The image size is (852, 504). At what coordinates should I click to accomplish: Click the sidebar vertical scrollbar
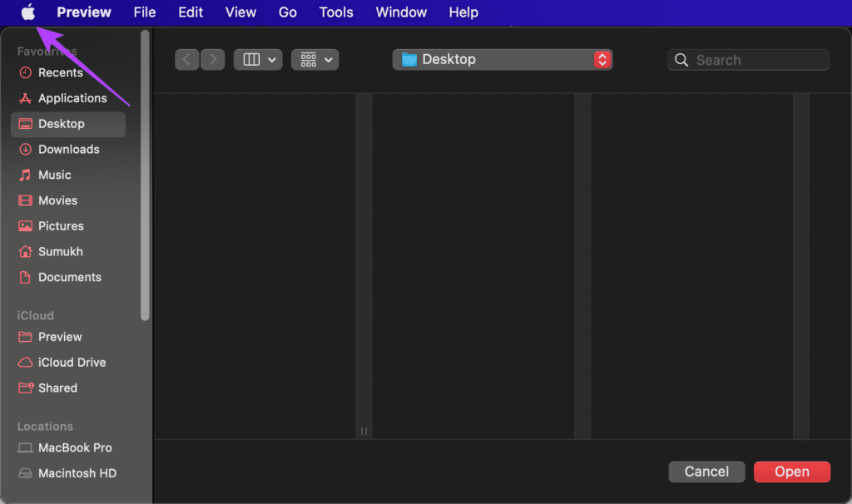tap(146, 175)
